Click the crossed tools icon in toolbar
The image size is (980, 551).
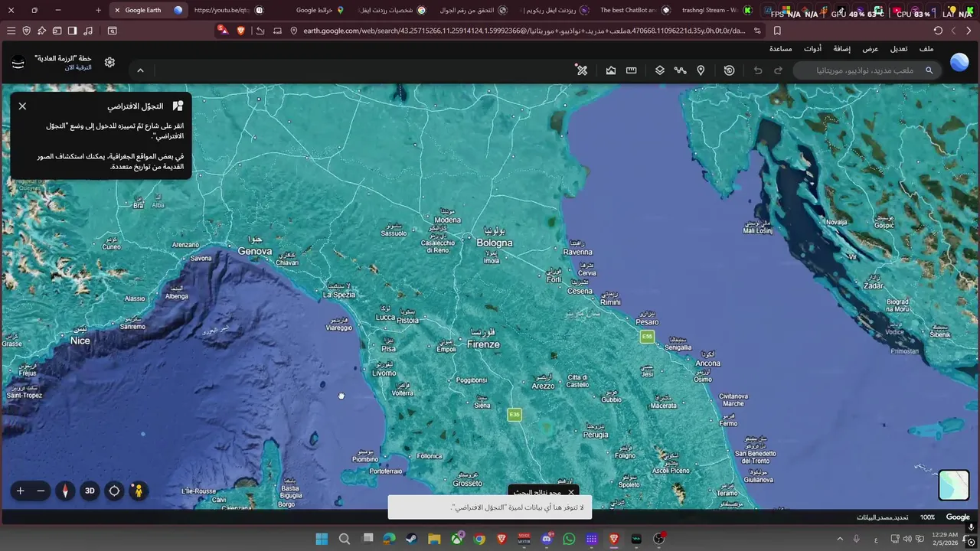pyautogui.click(x=582, y=70)
